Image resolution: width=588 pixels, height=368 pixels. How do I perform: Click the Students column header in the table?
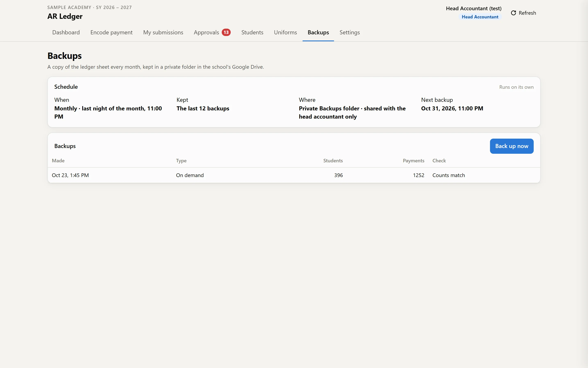click(x=333, y=161)
